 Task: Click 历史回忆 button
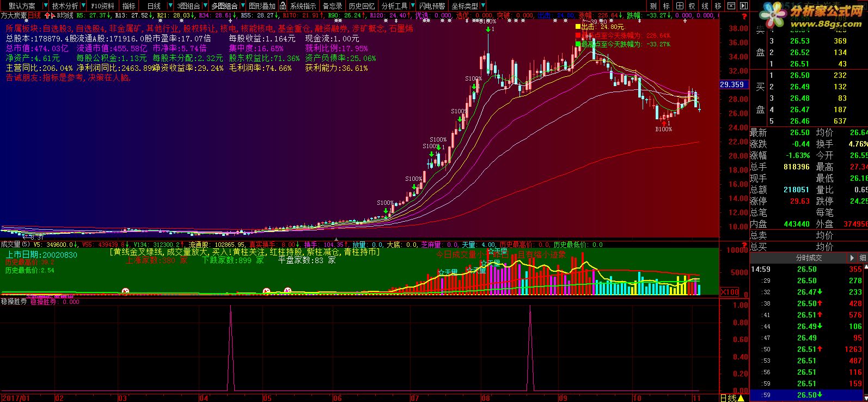pos(362,6)
